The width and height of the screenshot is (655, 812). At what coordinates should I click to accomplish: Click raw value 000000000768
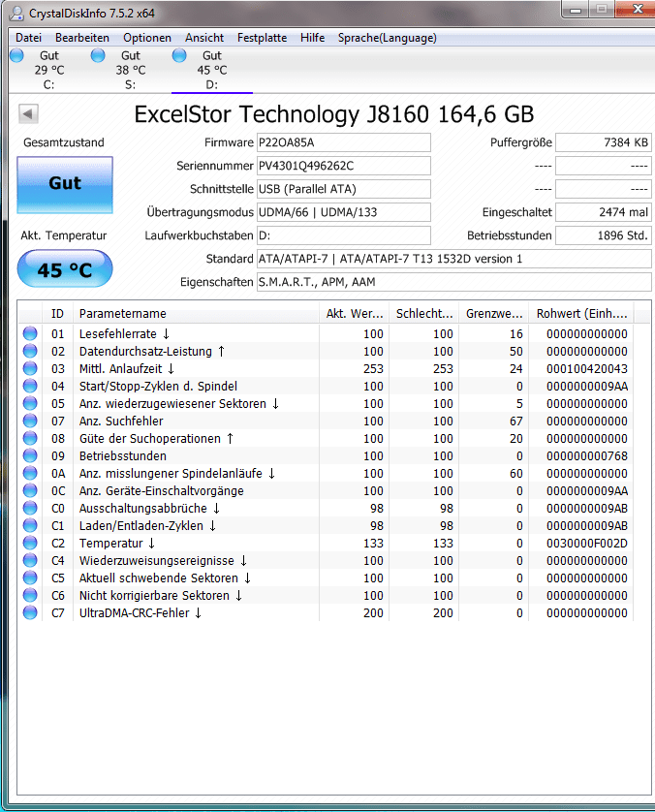(587, 456)
